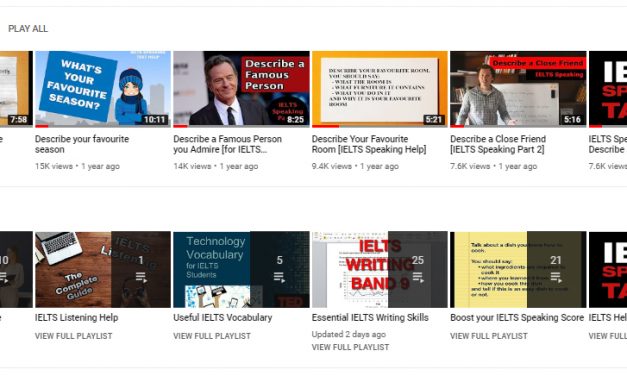Open the 'Describe a Famous Person' thumbnail
Image resolution: width=627 pixels, height=376 pixels.
point(241,89)
